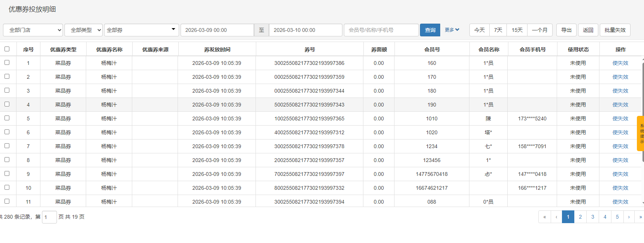Open the 全部类型 type dropdown
This screenshot has width=644, height=243.
[83, 30]
